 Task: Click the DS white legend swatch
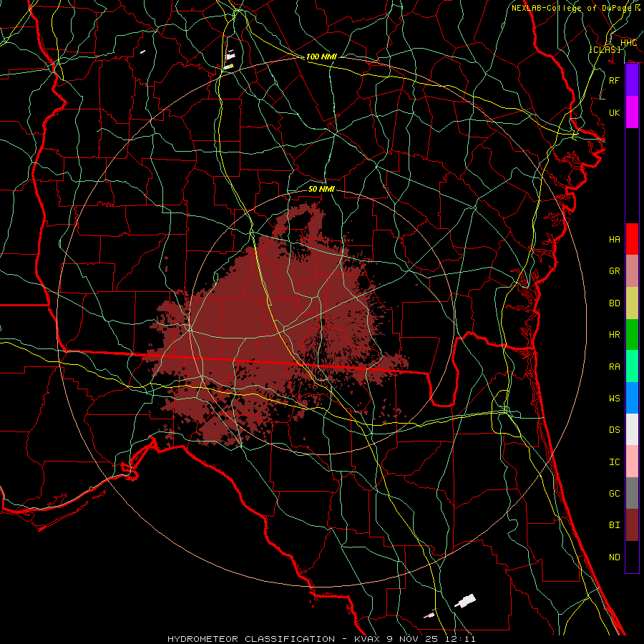[632, 429]
